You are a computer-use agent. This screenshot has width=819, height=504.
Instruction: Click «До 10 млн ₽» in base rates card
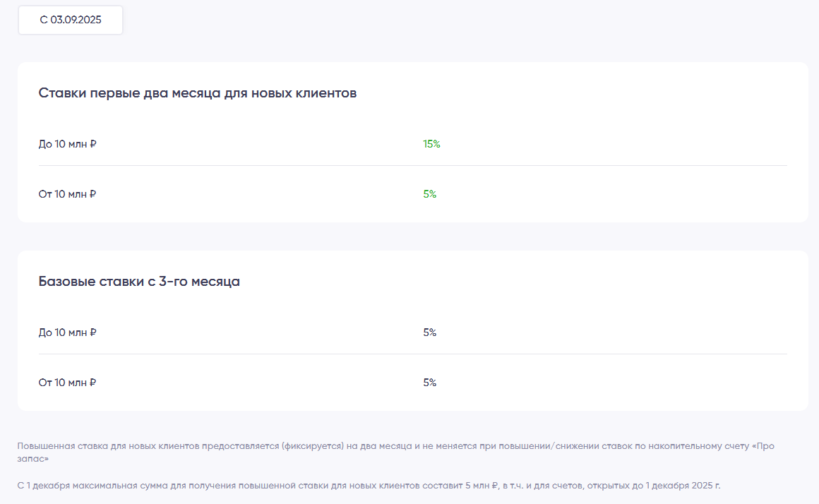click(x=68, y=332)
